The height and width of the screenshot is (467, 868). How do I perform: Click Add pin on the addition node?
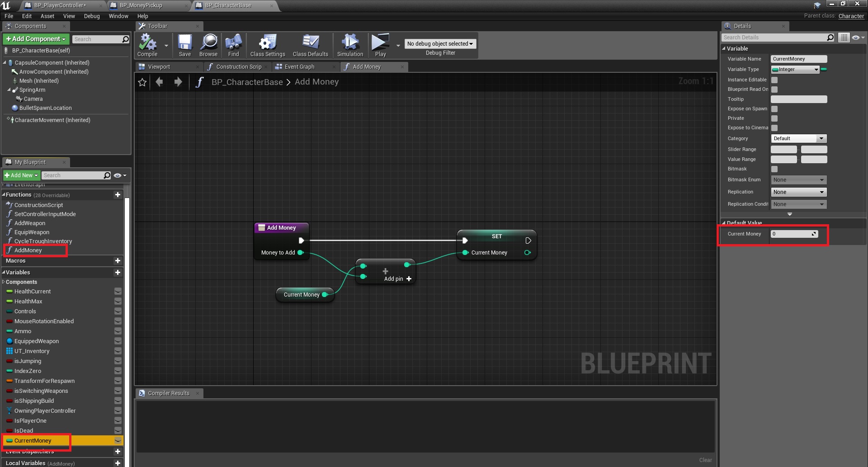click(x=397, y=279)
